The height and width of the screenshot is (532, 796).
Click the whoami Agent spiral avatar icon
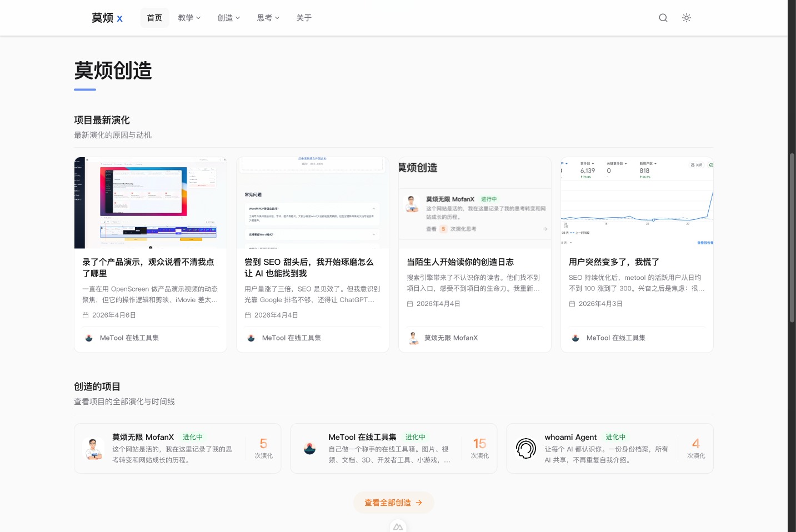(x=525, y=448)
